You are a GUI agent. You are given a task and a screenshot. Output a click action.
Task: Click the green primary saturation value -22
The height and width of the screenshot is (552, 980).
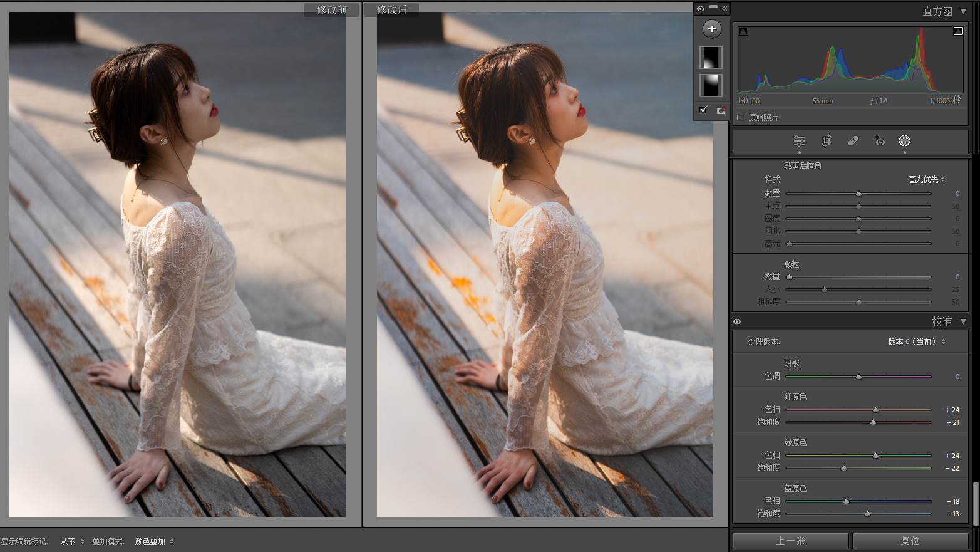click(952, 468)
